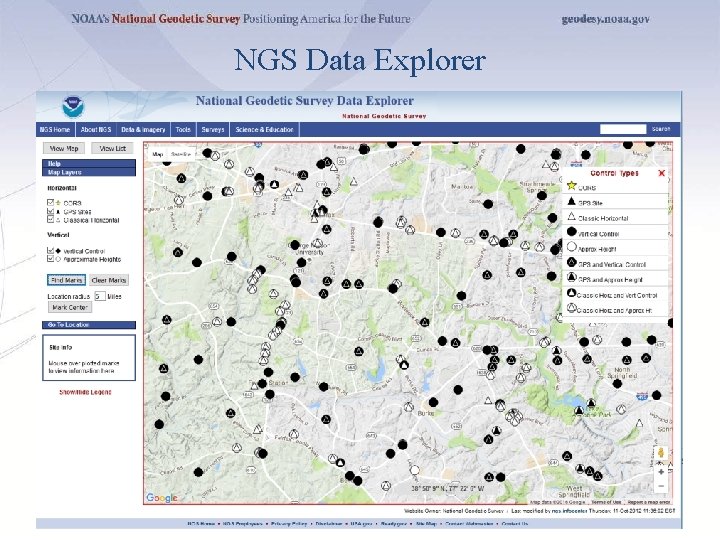The width and height of the screenshot is (720, 540).
Task: Click the Approximate Heights circle icon in layers
Action: 58,259
